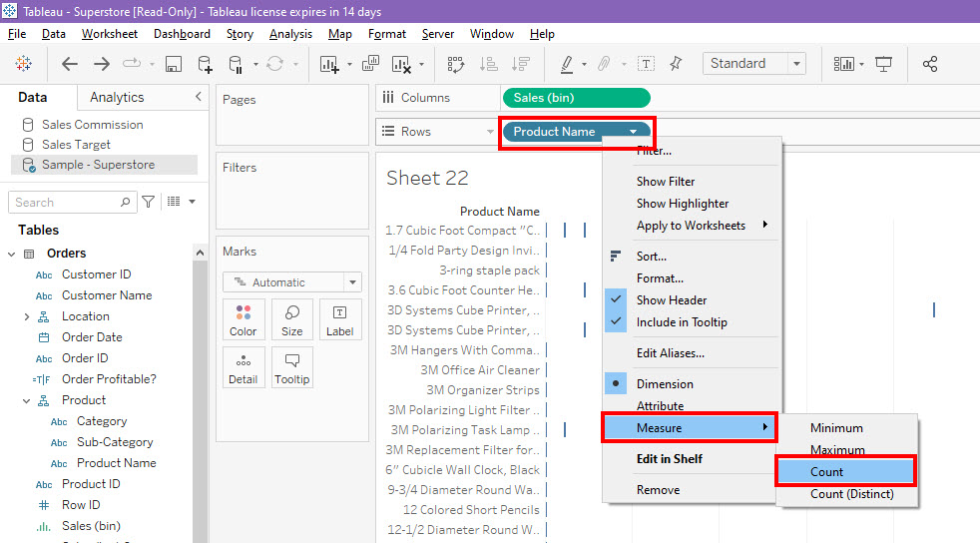Open the Tooltip marks card

[x=291, y=367]
